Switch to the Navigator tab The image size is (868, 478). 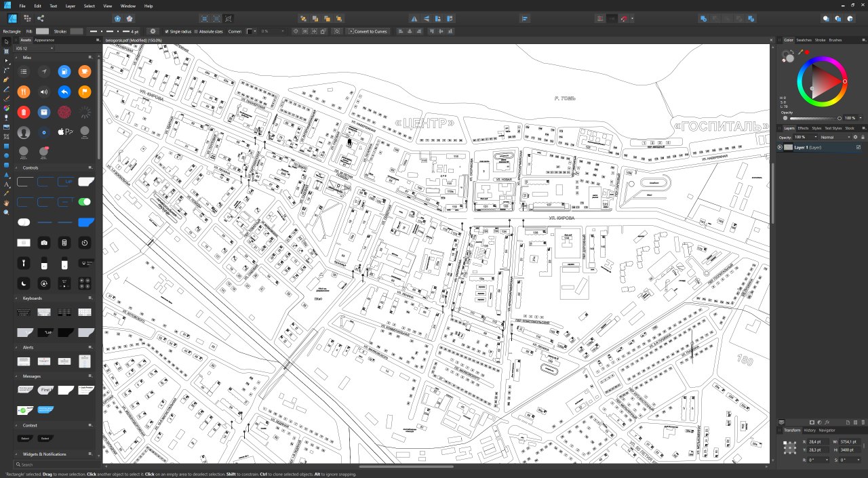click(827, 430)
